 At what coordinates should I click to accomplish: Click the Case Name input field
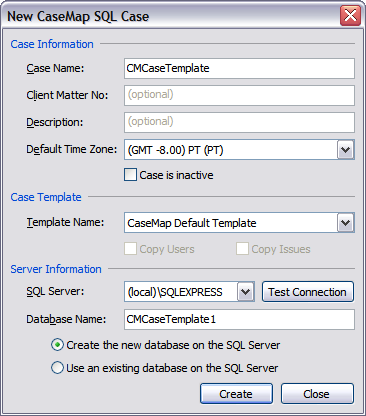coord(239,68)
